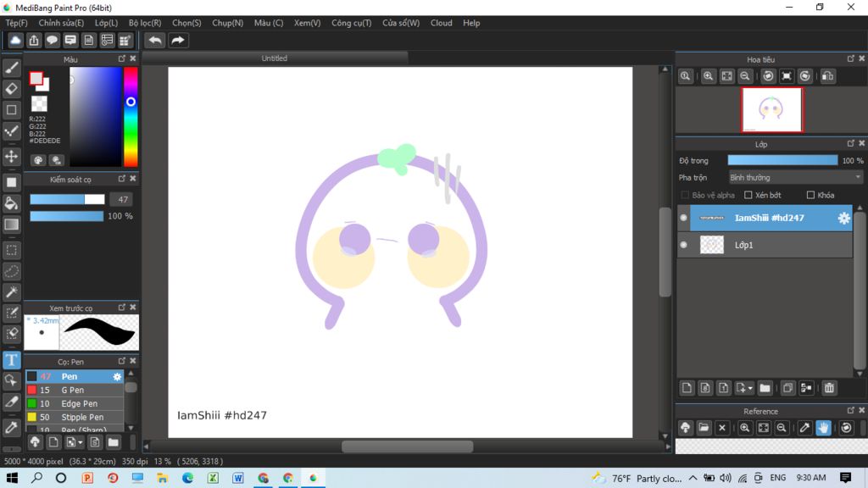
Task: Click the brush size value field 47
Action: (122, 200)
